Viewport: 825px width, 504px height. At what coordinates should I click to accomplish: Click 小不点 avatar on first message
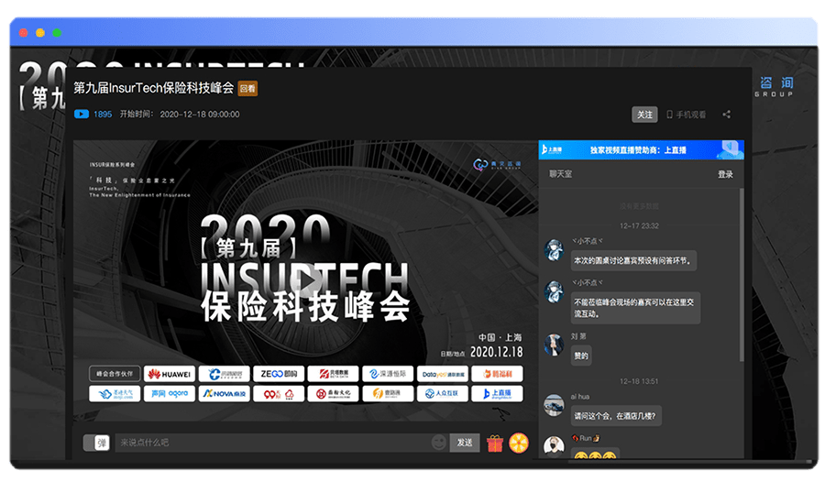(554, 250)
